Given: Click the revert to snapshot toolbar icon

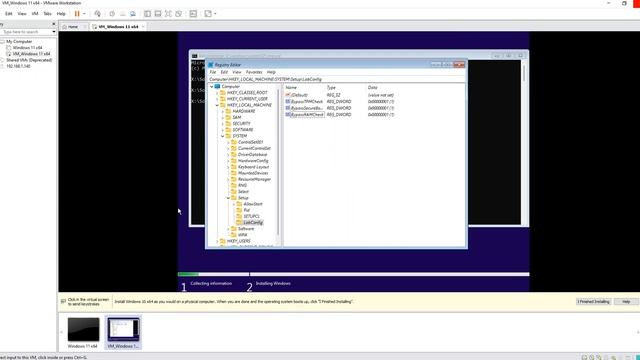Looking at the screenshot, I should pos(122,13).
